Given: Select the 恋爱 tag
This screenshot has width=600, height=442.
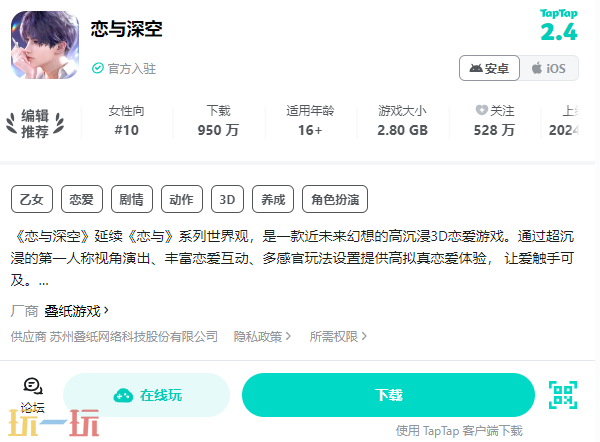Looking at the screenshot, I should point(82,199).
